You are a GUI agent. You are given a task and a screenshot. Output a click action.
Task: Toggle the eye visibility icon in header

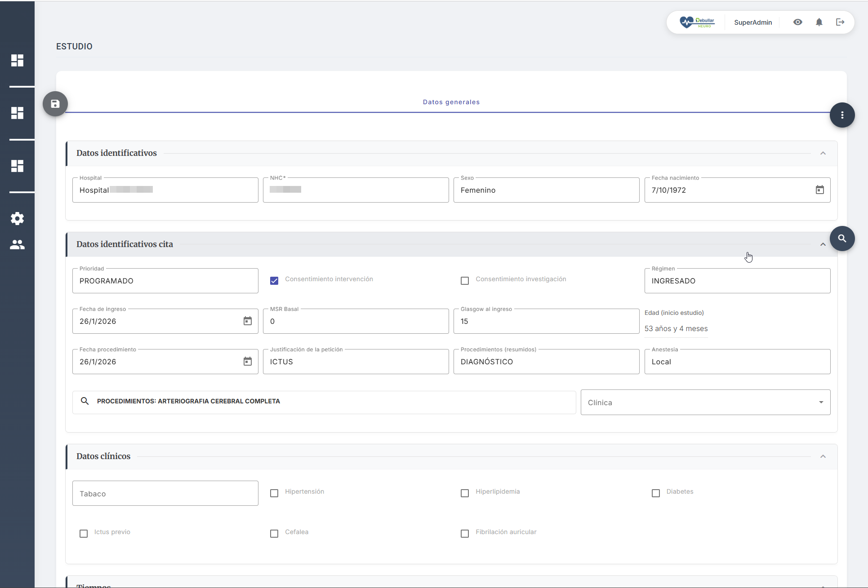[x=797, y=22]
